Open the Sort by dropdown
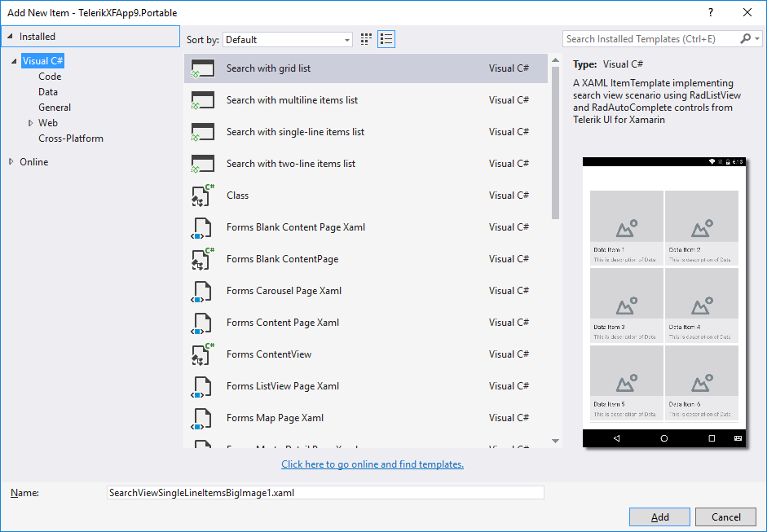Viewport: 767px width, 532px height. 288,39
